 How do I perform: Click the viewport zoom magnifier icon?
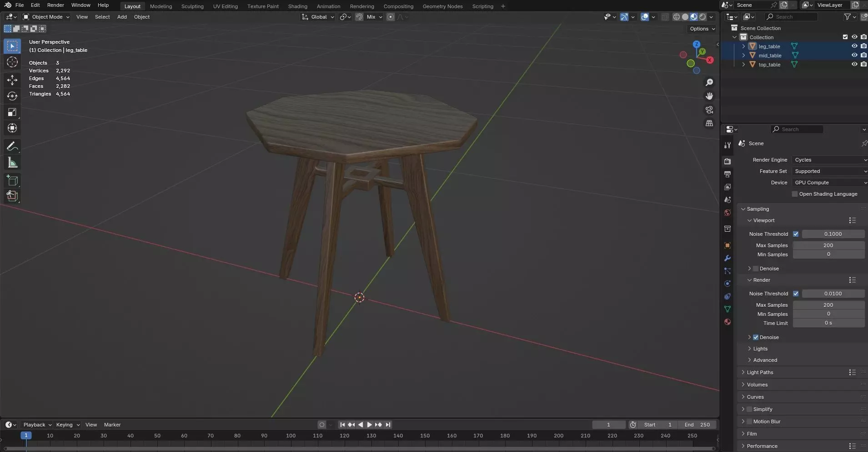[x=709, y=82]
